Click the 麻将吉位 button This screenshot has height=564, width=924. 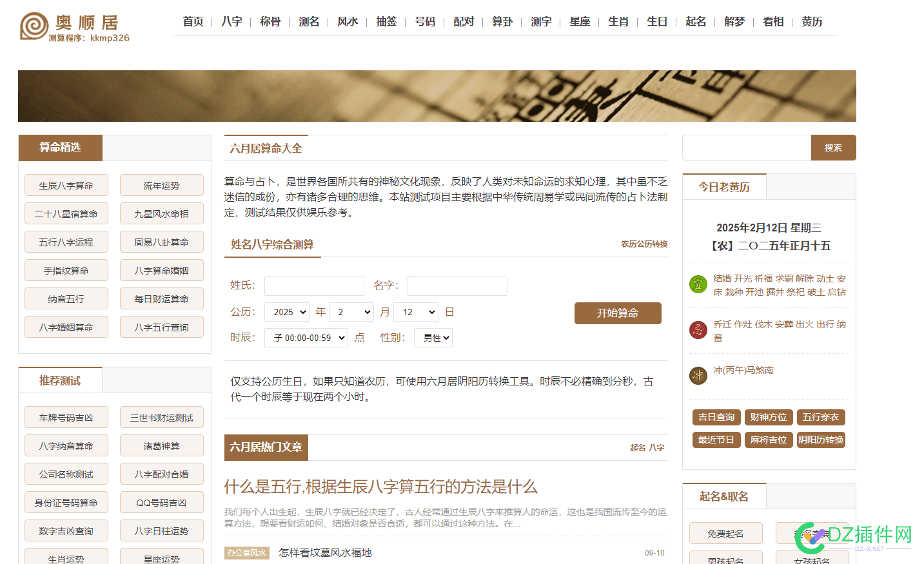(769, 440)
